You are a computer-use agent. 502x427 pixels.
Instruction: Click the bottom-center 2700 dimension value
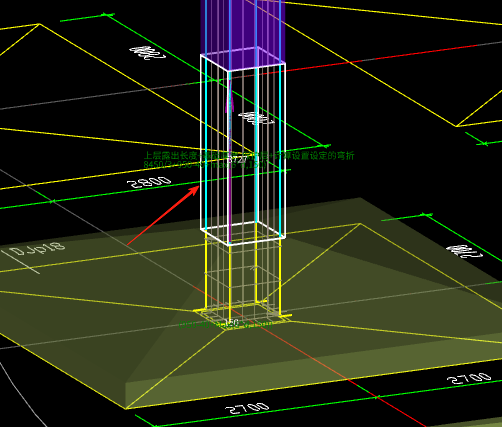247,408
